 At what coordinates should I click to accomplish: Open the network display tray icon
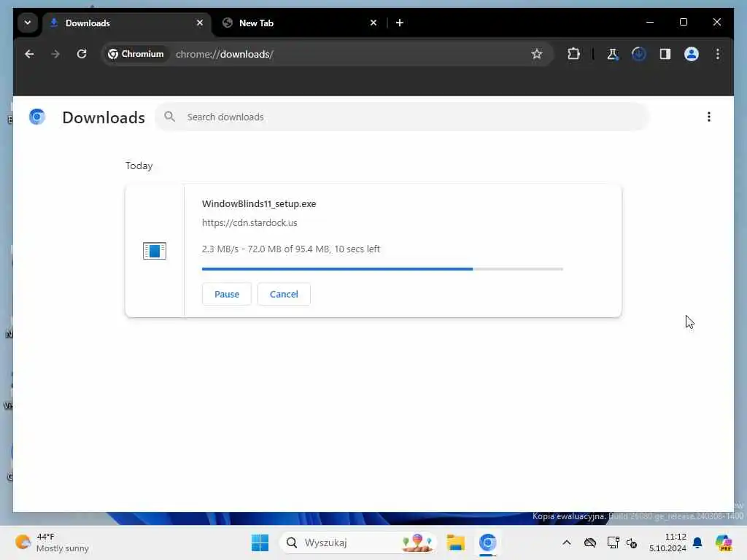(613, 542)
